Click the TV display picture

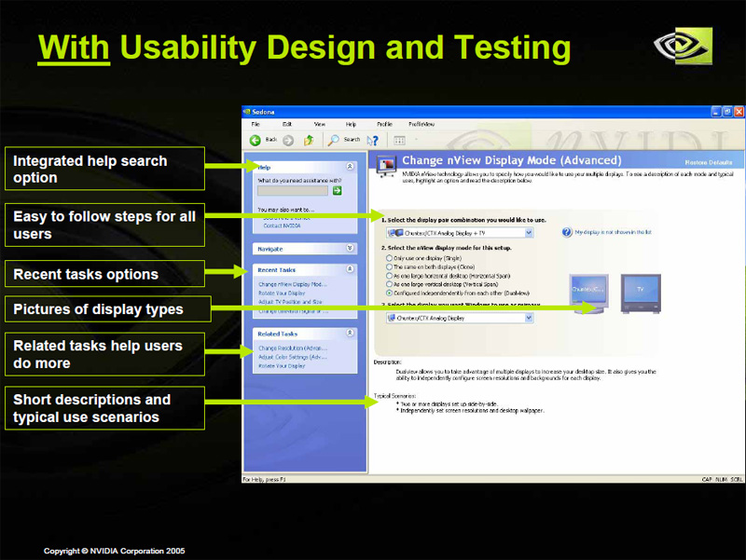tap(641, 293)
